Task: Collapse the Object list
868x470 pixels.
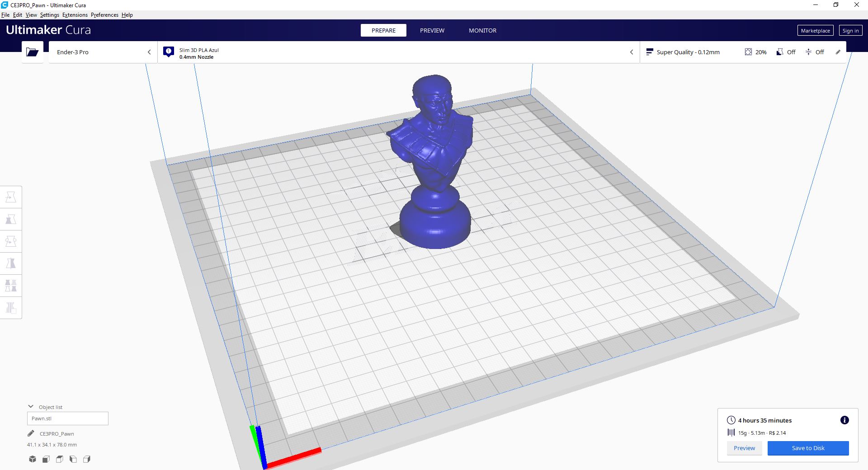Action: tap(30, 406)
